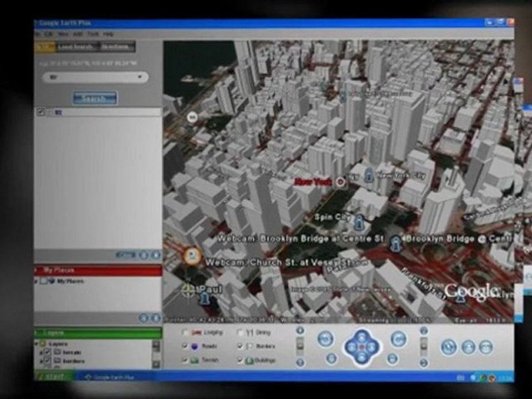Open the View menu

(63, 34)
